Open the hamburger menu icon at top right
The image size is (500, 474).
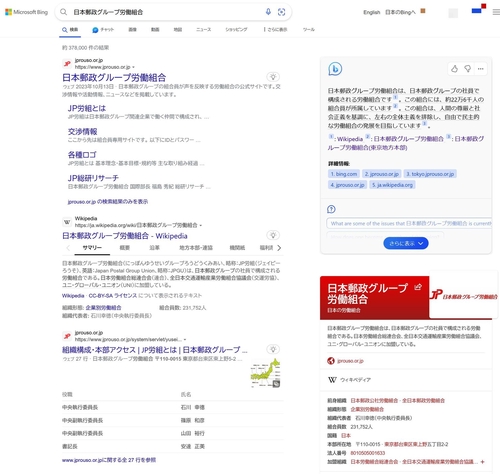[x=496, y=12]
